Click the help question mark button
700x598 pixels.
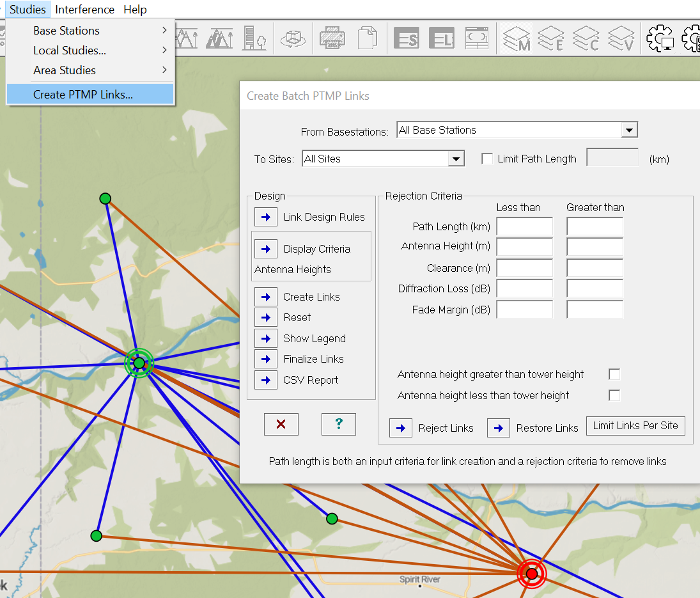[x=338, y=424]
